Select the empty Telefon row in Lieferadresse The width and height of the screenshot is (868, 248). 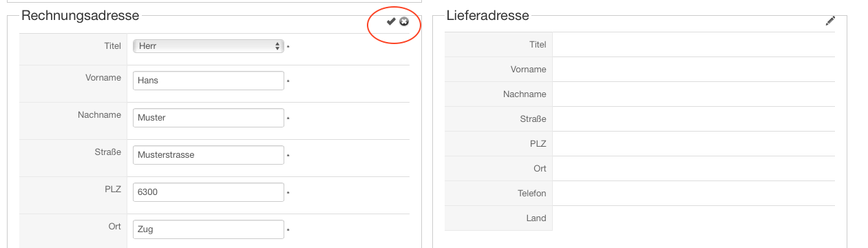[639, 194]
